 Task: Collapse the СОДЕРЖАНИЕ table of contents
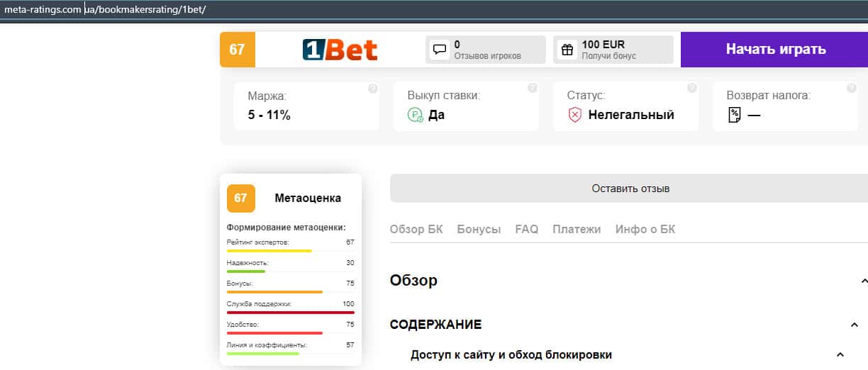854,325
